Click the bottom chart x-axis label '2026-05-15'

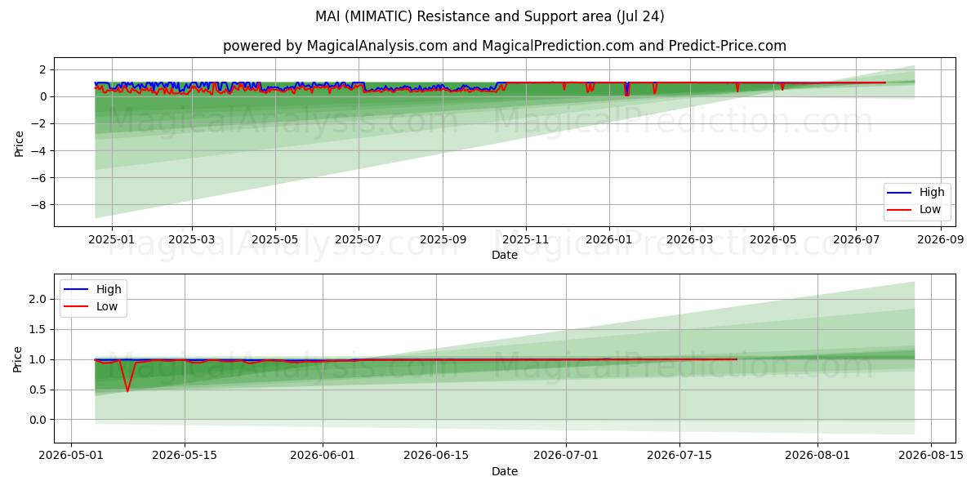click(184, 456)
